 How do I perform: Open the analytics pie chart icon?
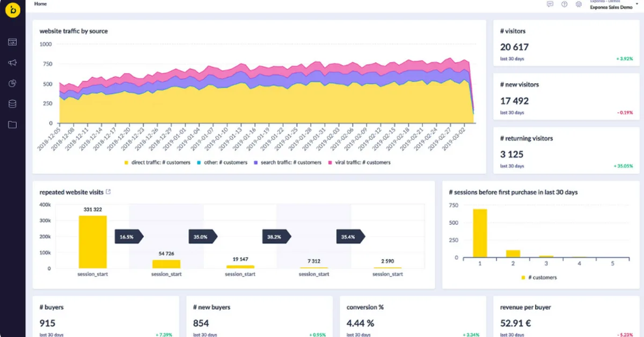13,83
